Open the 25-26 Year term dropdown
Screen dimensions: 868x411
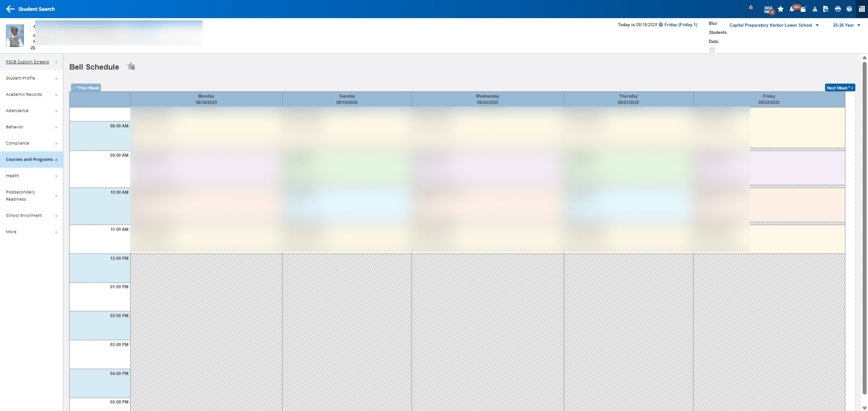coord(846,25)
